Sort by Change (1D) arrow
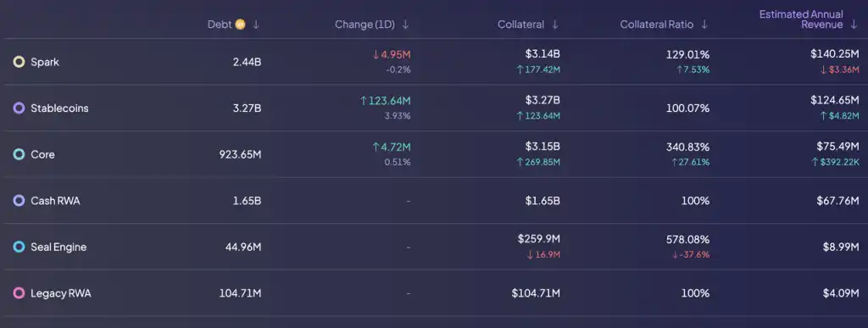The width and height of the screenshot is (868, 328). pos(405,25)
